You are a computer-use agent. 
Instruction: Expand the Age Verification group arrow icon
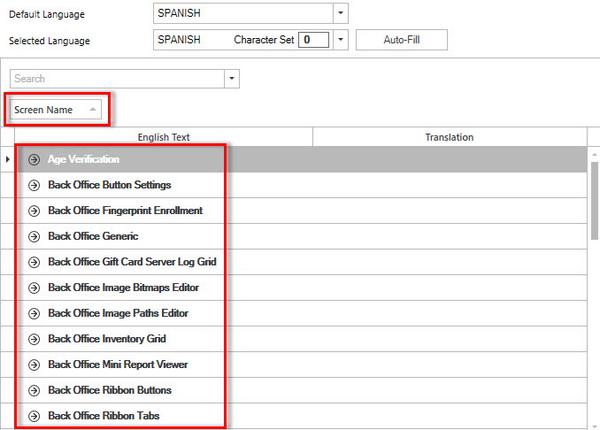click(x=34, y=160)
